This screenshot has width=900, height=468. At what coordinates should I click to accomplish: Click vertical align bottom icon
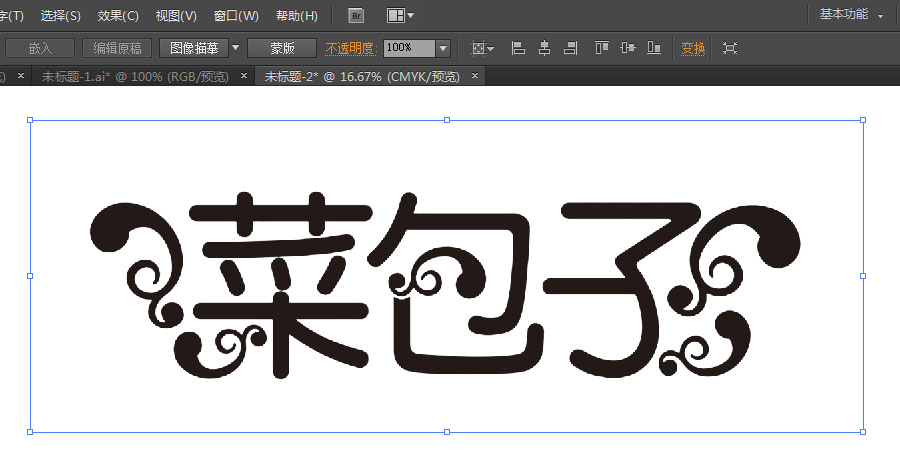(654, 48)
